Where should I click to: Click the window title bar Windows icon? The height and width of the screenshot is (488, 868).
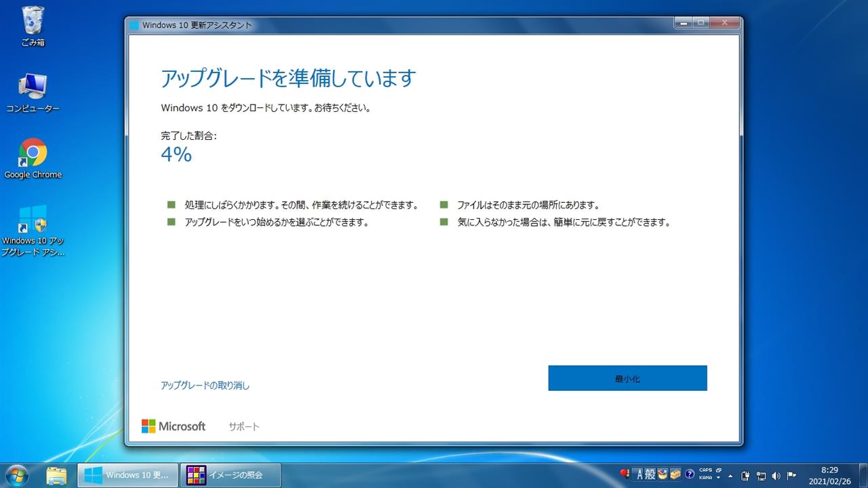pyautogui.click(x=134, y=25)
